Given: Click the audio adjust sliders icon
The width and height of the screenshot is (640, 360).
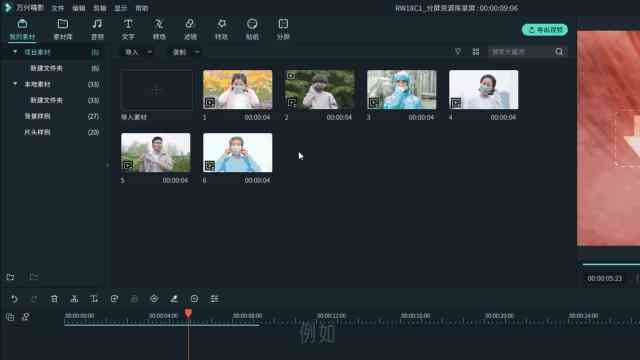Looking at the screenshot, I should [215, 299].
